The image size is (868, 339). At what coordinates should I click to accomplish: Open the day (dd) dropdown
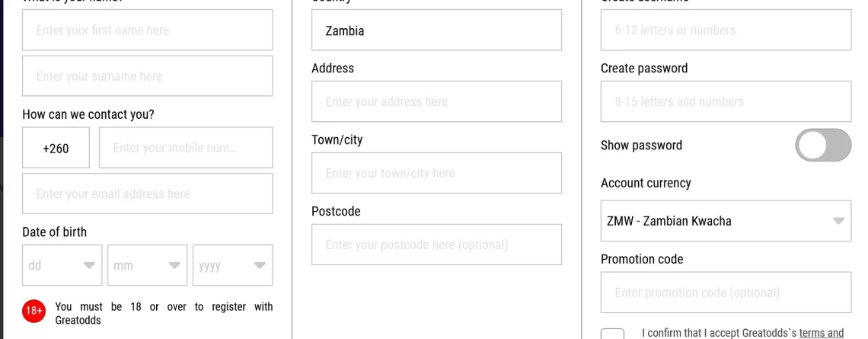point(62,265)
